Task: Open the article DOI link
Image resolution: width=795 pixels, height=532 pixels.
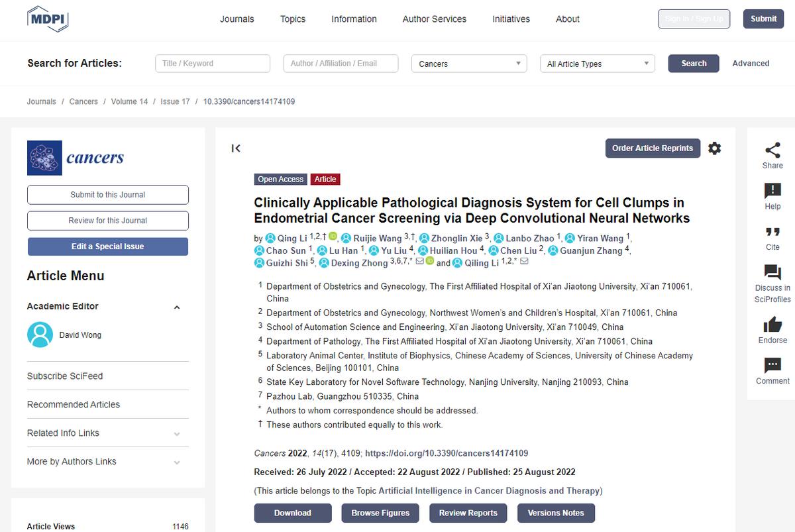Action: [447, 454]
